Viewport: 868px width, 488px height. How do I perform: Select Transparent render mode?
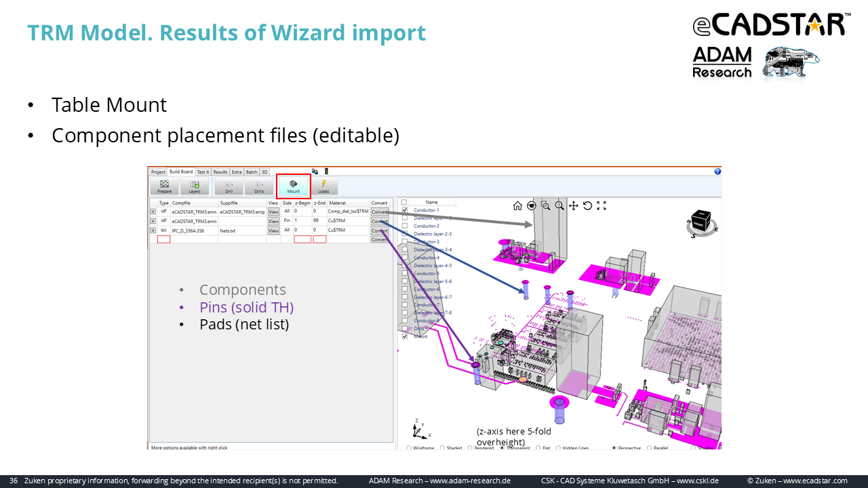502,448
